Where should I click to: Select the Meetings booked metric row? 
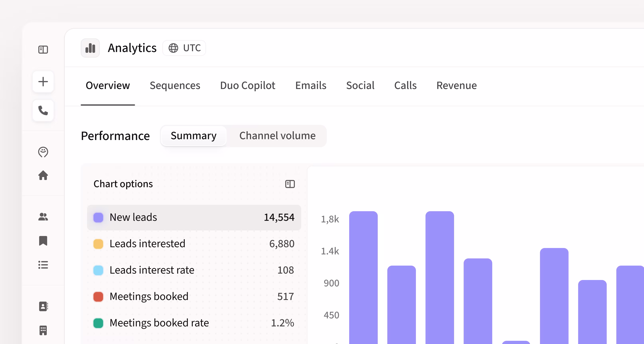[x=194, y=297]
